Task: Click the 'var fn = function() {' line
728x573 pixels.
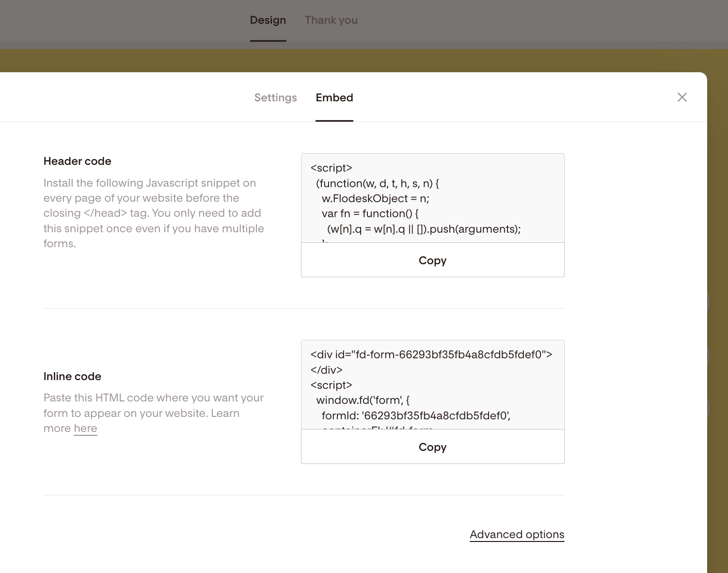Action: (x=370, y=213)
